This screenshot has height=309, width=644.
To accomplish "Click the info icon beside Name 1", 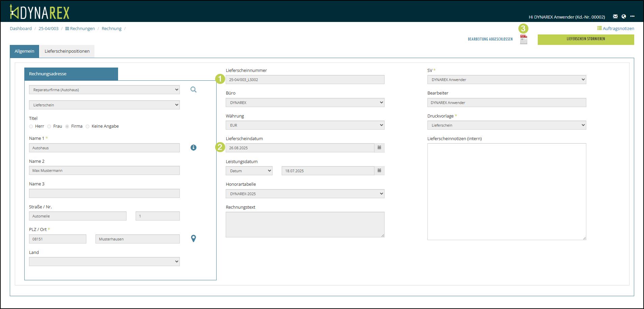I will 193,148.
